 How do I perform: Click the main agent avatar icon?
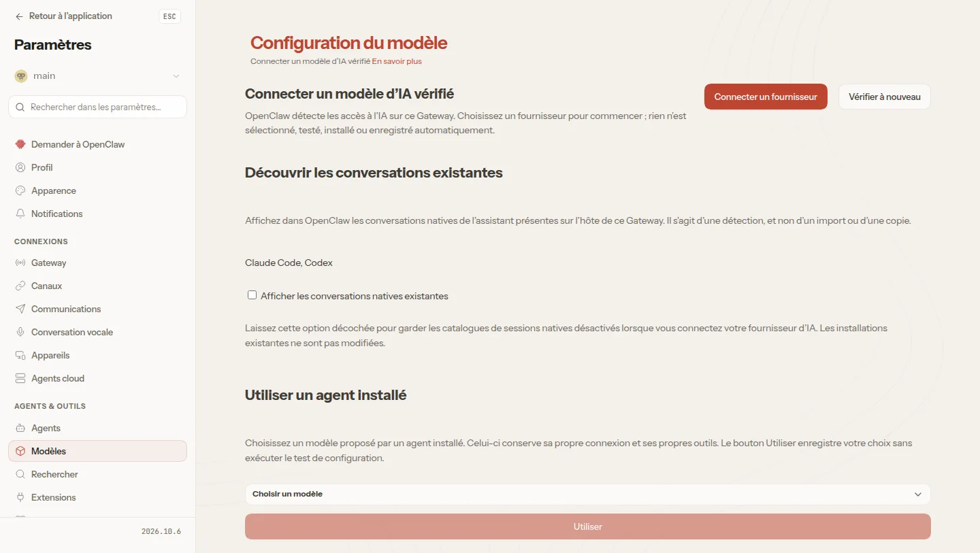(x=21, y=76)
